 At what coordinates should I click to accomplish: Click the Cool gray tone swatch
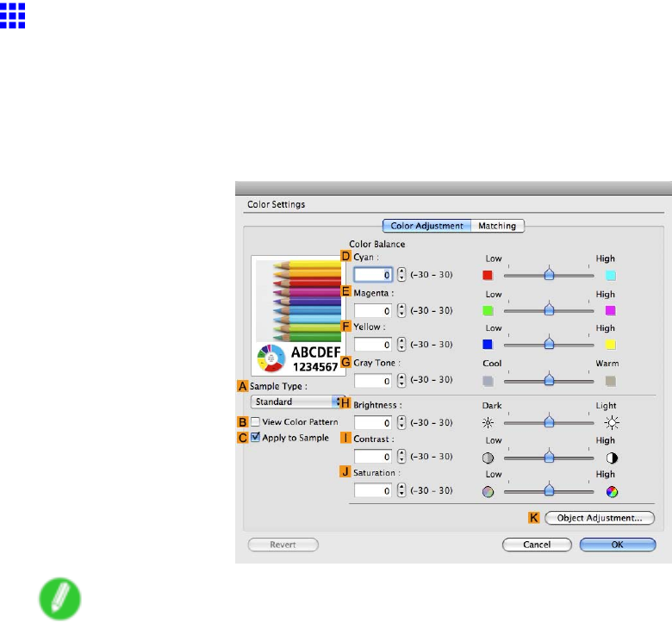point(488,381)
